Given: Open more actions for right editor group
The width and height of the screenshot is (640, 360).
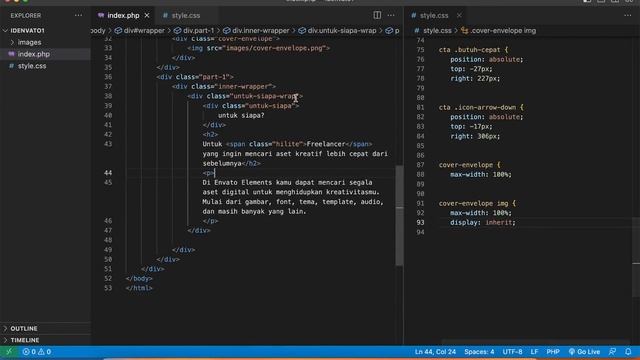Looking at the screenshot, I should [627, 15].
